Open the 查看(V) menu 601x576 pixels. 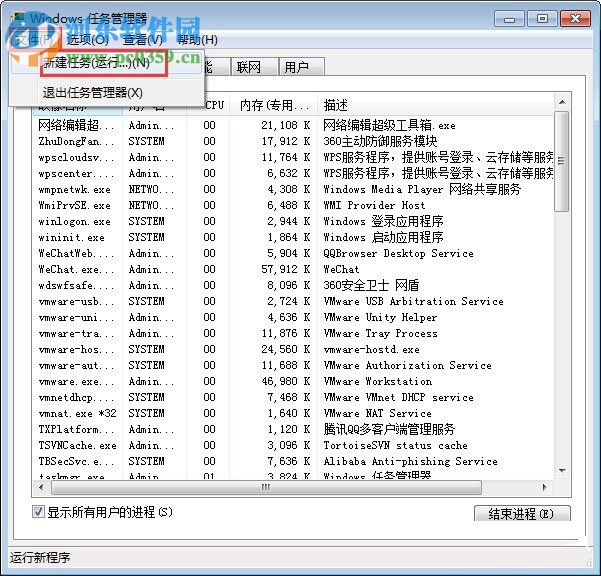[x=143, y=39]
